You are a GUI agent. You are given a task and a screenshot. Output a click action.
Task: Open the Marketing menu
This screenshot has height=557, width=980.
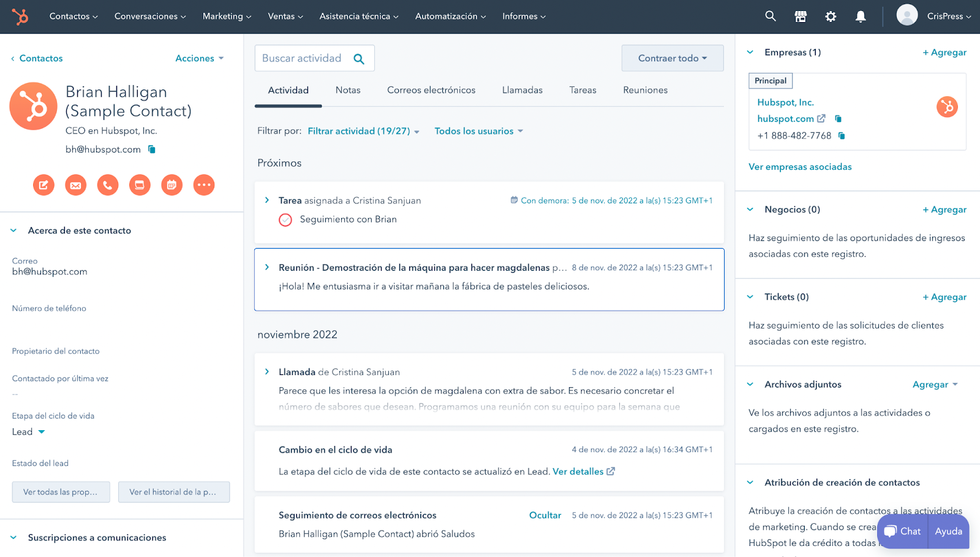click(227, 17)
